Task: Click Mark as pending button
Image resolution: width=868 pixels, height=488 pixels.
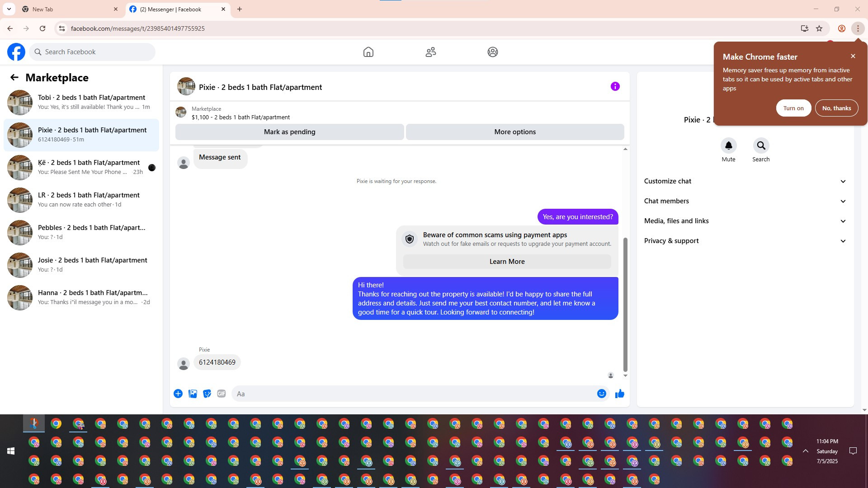Action: coord(289,132)
